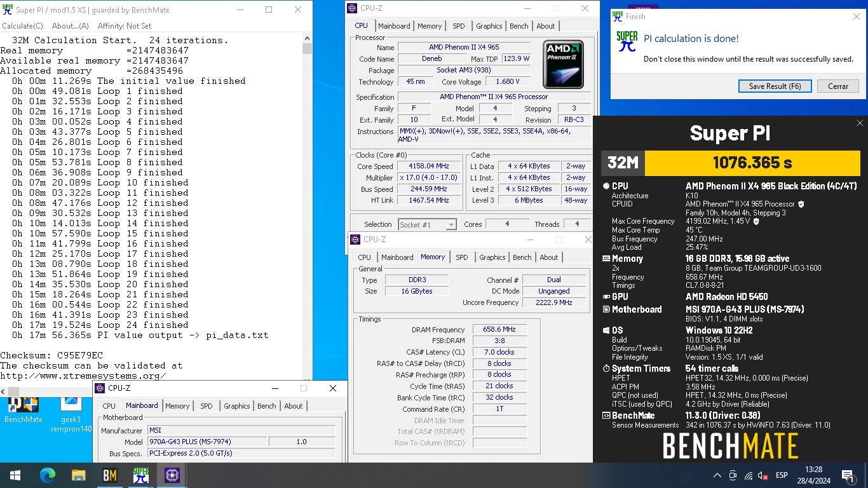Select About tab in bottom Mainboard CPU-Z
This screenshot has width=868, height=488.
click(294, 406)
